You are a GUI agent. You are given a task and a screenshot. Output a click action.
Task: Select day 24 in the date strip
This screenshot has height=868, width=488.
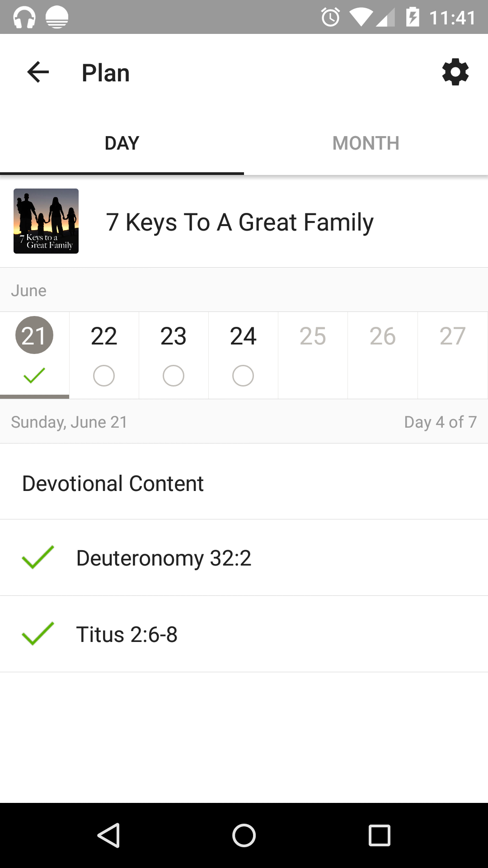click(243, 336)
